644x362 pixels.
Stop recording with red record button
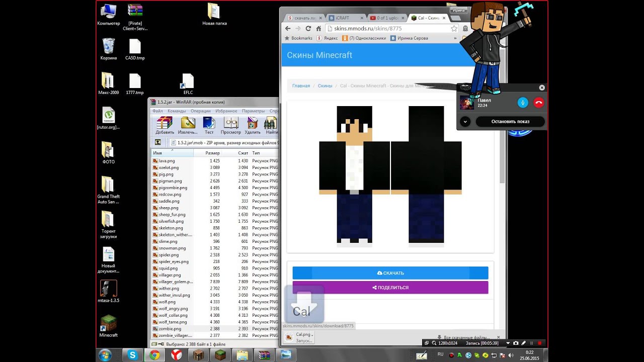point(539,343)
